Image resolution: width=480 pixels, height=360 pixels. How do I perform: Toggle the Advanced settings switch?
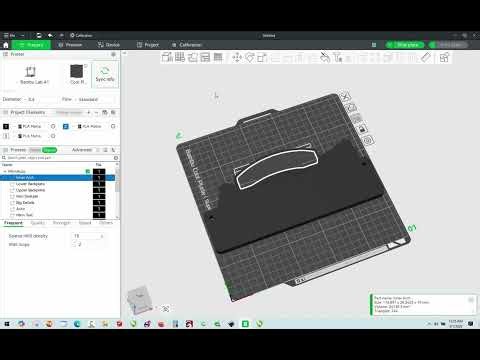click(x=98, y=150)
